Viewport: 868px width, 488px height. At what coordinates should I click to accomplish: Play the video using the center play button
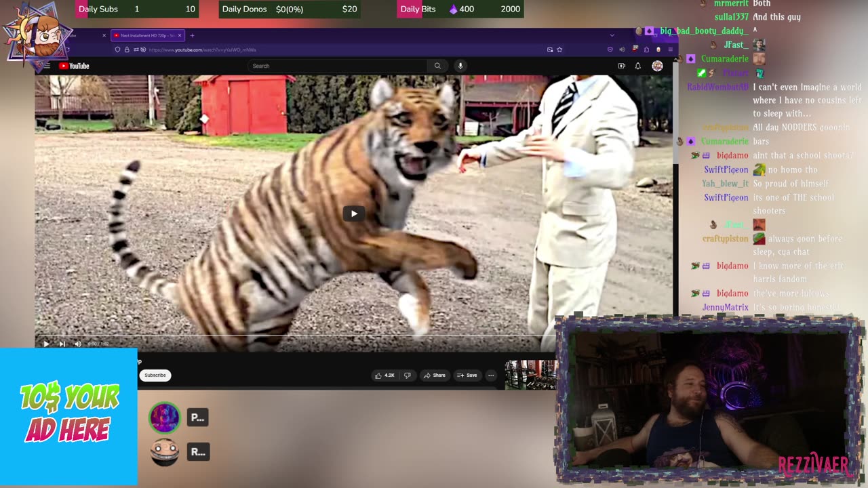pos(353,213)
